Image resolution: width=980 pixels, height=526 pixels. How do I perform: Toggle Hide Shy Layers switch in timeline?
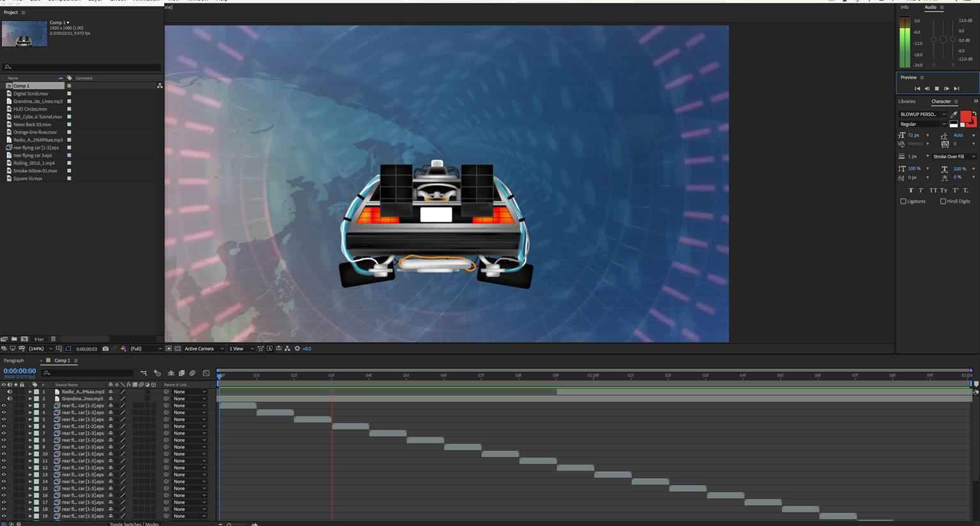point(171,373)
